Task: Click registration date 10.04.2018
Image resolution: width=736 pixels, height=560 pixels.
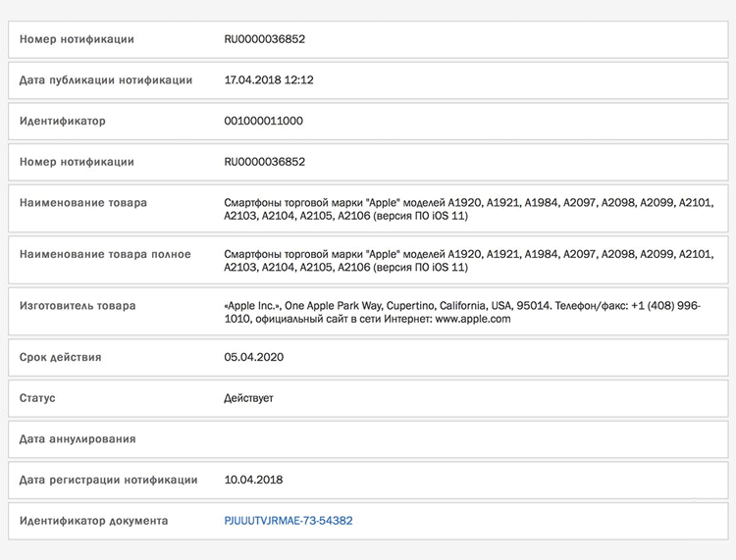Action: pos(253,480)
